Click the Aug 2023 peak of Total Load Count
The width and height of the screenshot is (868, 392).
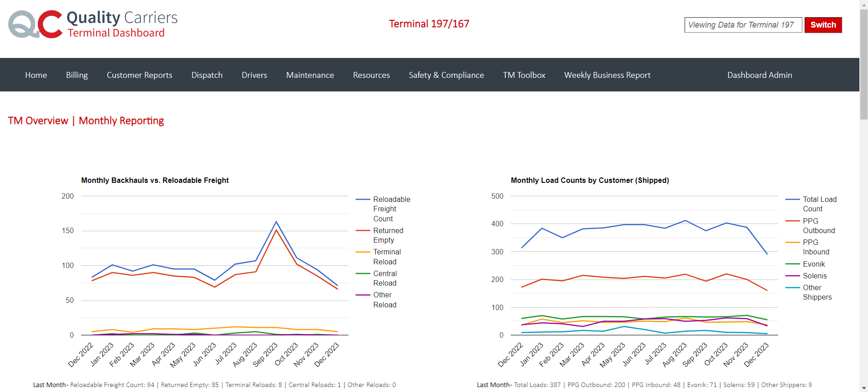pos(686,220)
